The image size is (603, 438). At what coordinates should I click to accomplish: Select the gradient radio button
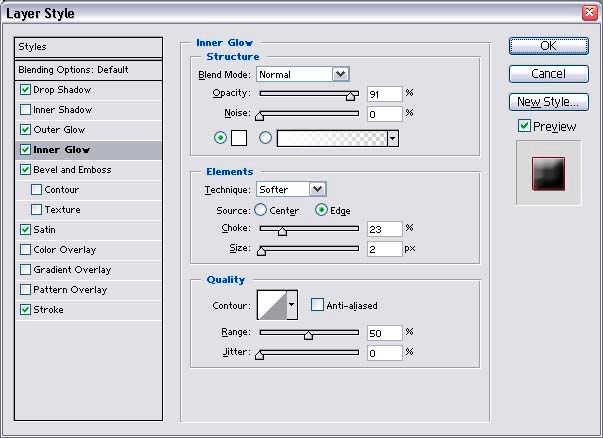[x=265, y=138]
